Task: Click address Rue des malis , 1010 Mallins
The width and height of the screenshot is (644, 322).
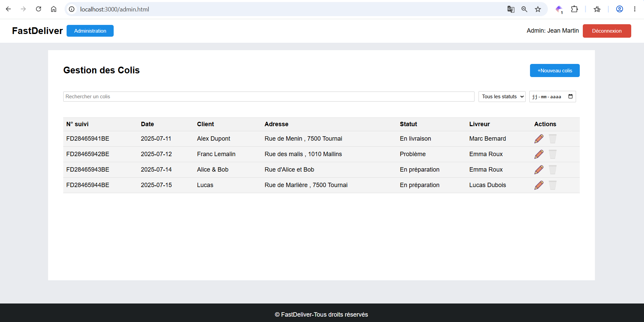Action: (303, 154)
